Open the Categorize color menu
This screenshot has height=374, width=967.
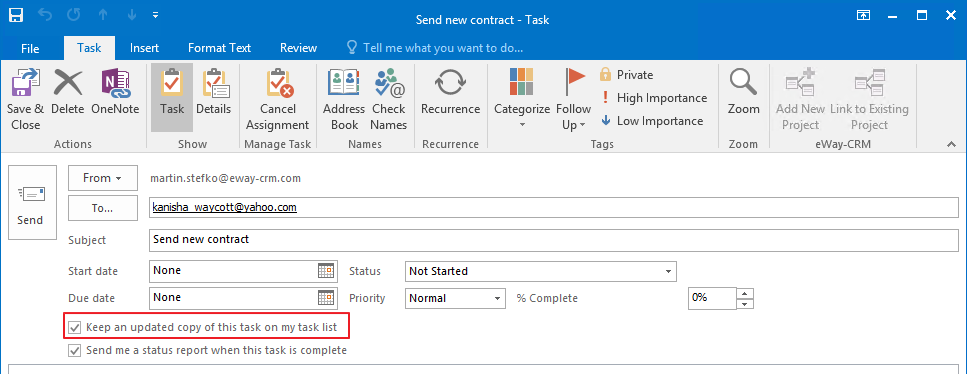pos(522,99)
